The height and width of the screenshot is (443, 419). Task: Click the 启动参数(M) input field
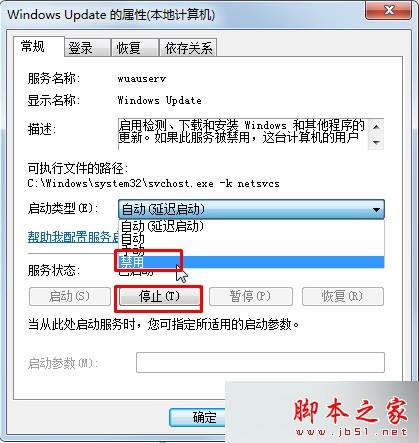pyautogui.click(x=260, y=362)
